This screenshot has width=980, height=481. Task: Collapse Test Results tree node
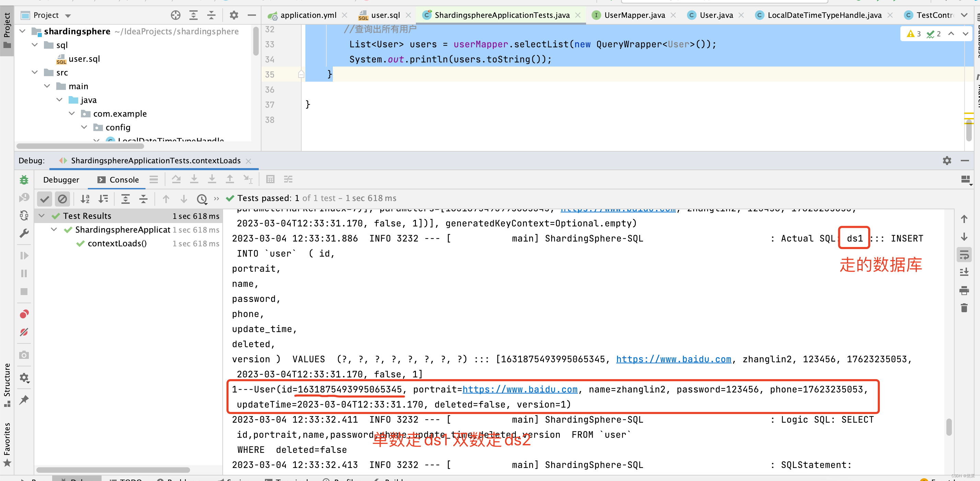point(42,216)
